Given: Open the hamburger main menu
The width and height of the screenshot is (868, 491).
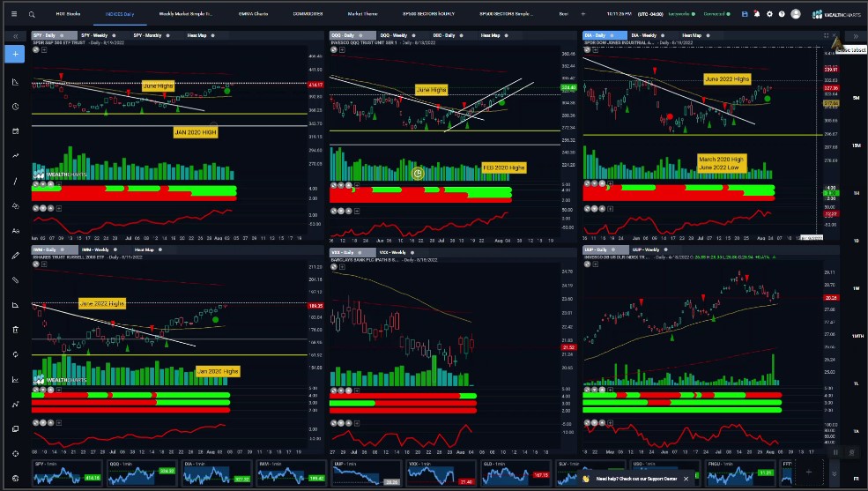Looking at the screenshot, I should tap(14, 14).
